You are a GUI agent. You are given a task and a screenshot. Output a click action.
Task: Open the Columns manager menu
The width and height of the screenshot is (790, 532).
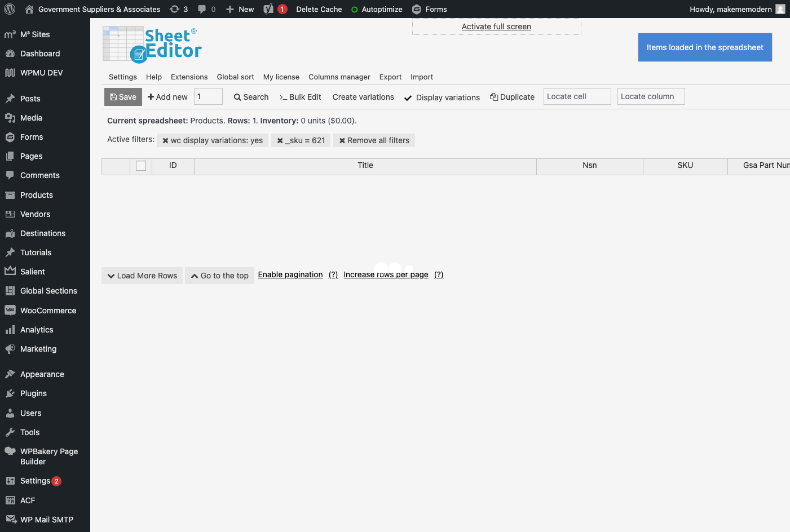[x=339, y=77]
